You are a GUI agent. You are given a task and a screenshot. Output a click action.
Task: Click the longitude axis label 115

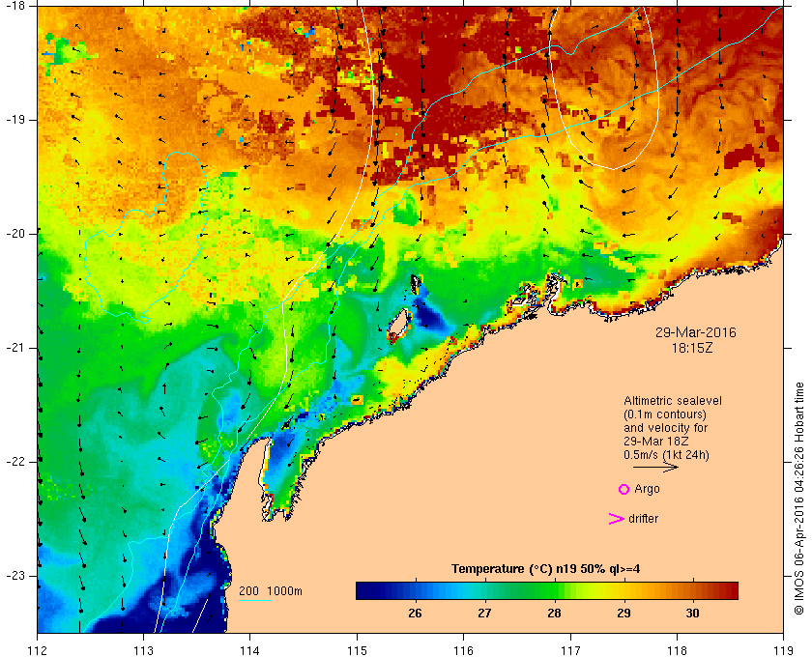[x=357, y=649]
